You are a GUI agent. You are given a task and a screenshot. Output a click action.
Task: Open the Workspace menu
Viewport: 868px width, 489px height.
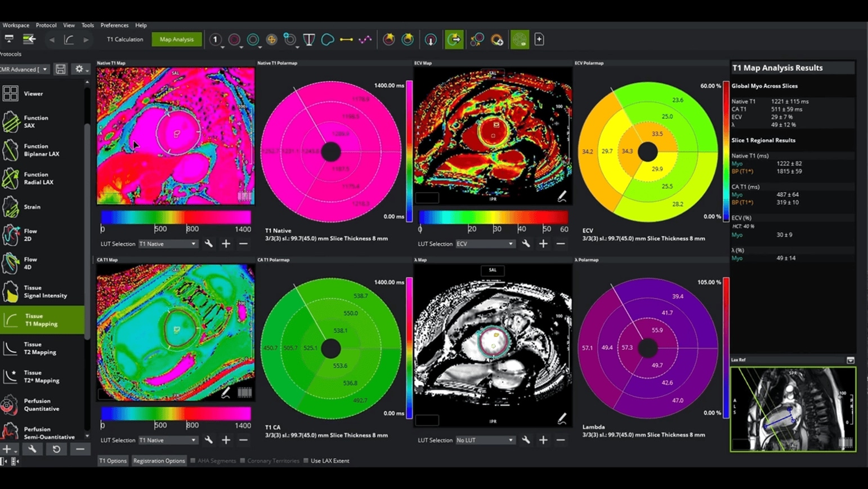pos(16,25)
